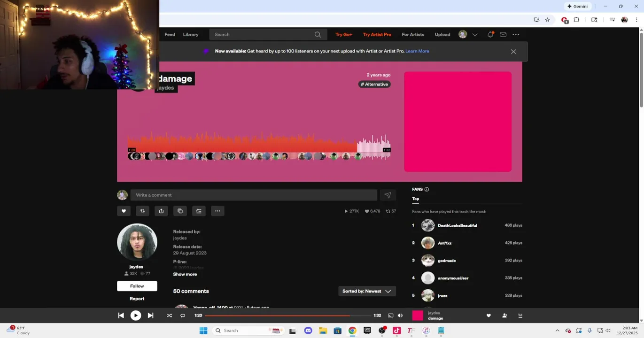Open header three-dot settings menu
The width and height of the screenshot is (644, 338).
coord(516,34)
